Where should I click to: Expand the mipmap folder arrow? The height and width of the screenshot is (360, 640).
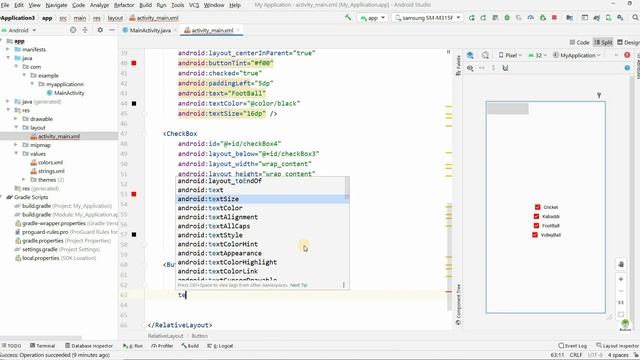click(x=16, y=145)
